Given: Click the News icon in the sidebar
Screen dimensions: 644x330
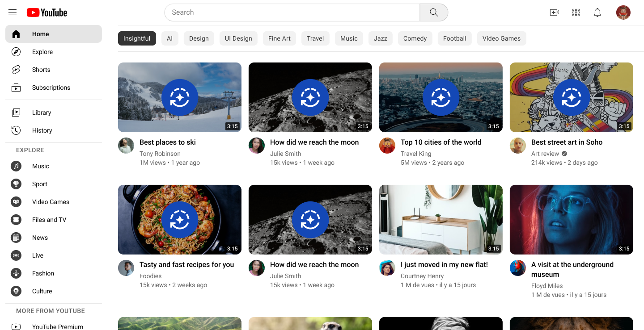Looking at the screenshot, I should pos(16,238).
